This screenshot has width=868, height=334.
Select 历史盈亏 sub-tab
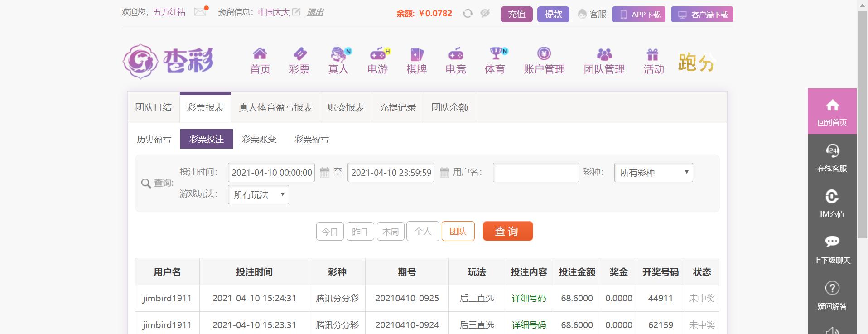pyautogui.click(x=154, y=139)
